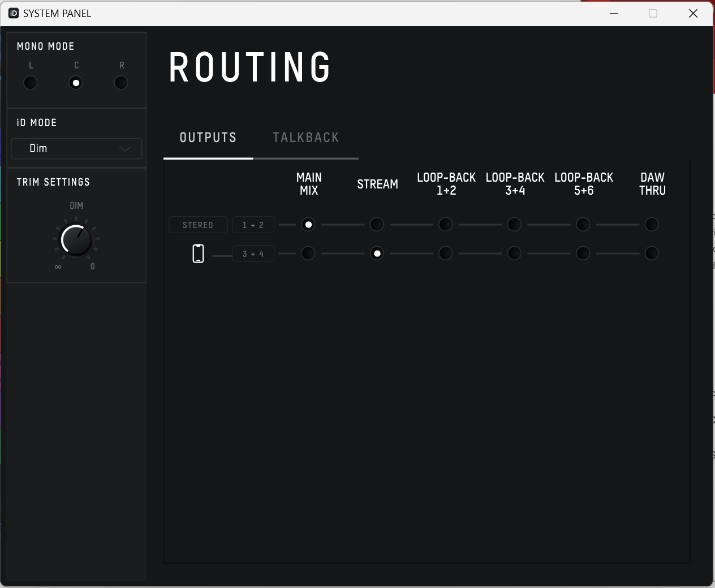Route output 3 + 4 to Loop-Back 3+4
The width and height of the screenshot is (715, 588).
[x=514, y=253]
